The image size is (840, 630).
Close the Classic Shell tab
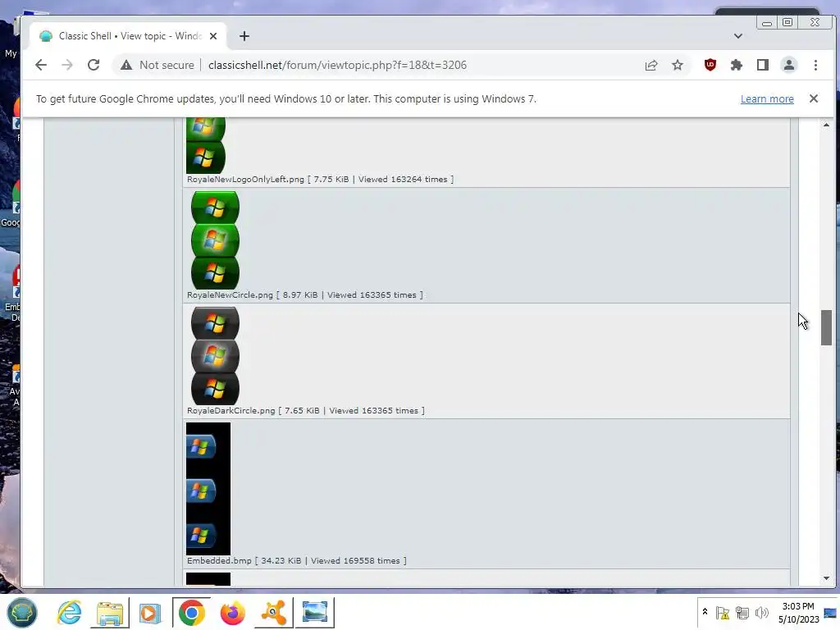click(213, 36)
